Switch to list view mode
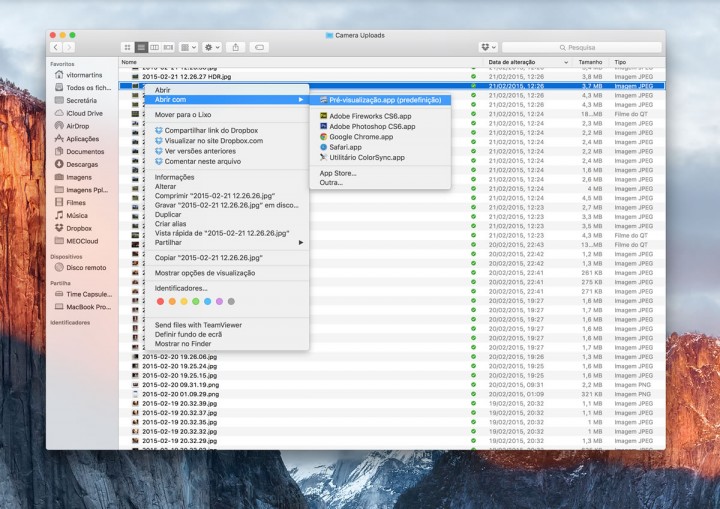Viewport: 720px width, 509px height. (141, 47)
